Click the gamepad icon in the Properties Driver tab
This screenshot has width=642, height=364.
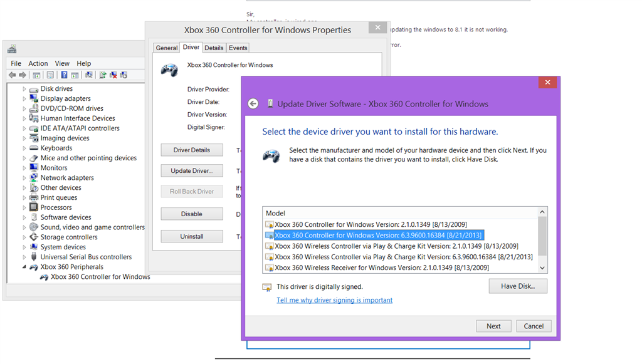click(x=169, y=70)
